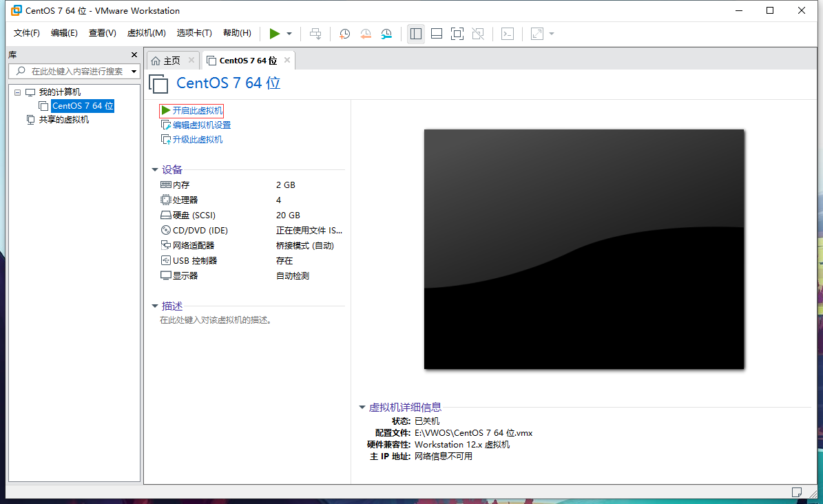Click the 显示器 display device row

point(252,275)
